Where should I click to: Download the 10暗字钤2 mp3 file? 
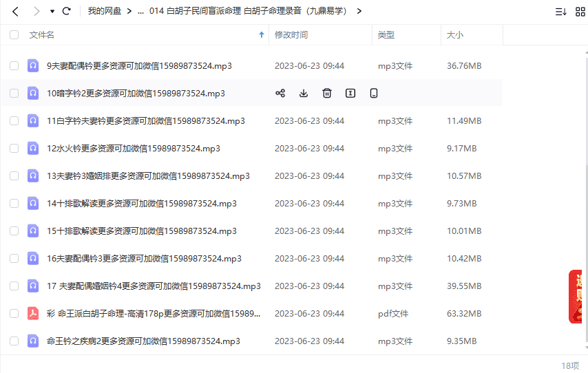point(304,94)
